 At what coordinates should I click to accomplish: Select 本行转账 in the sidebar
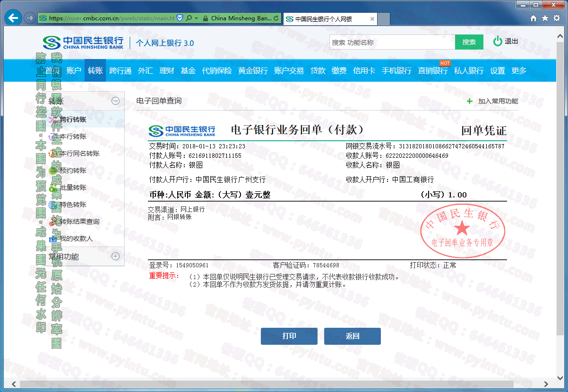[73, 136]
